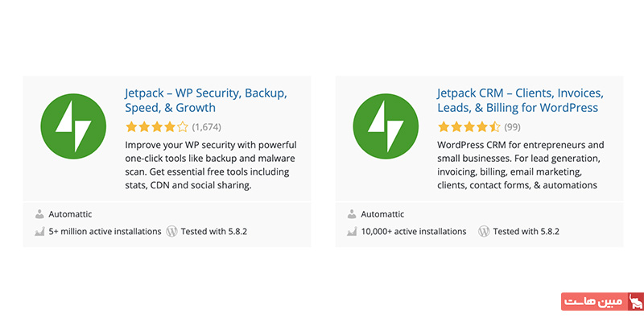Click the WordPress logo next to Jetpack's 'Tested with'
Screen dimensions: 644x322
click(171, 231)
